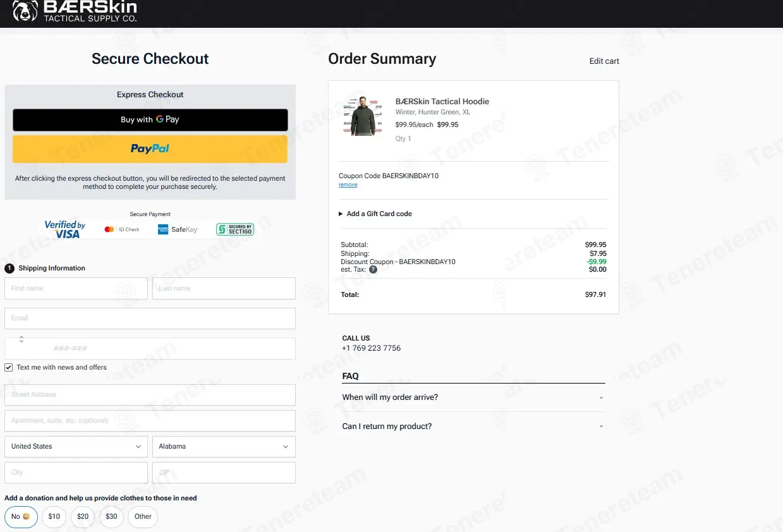The width and height of the screenshot is (783, 532).
Task: Click the ZIP input field
Action: pos(224,473)
